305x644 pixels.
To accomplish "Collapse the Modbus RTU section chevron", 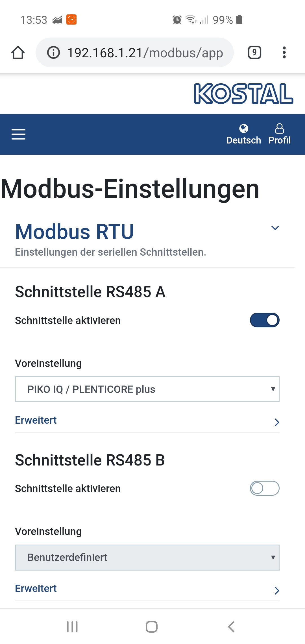I will 275,228.
